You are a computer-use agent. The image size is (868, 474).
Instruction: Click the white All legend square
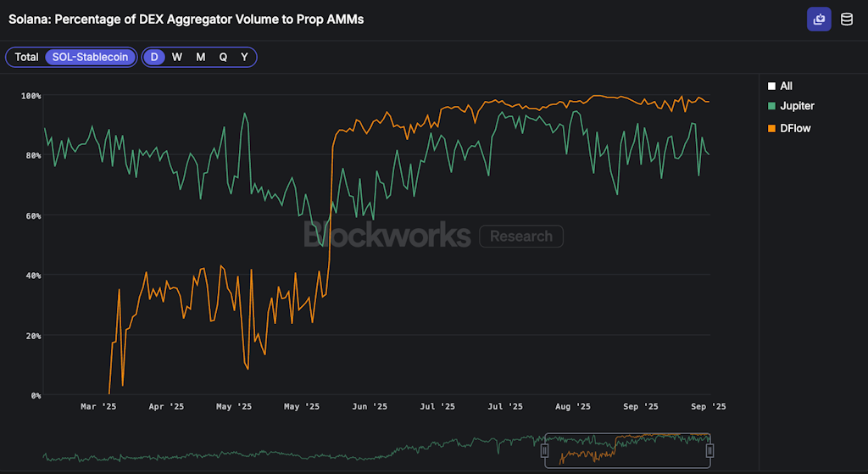771,86
